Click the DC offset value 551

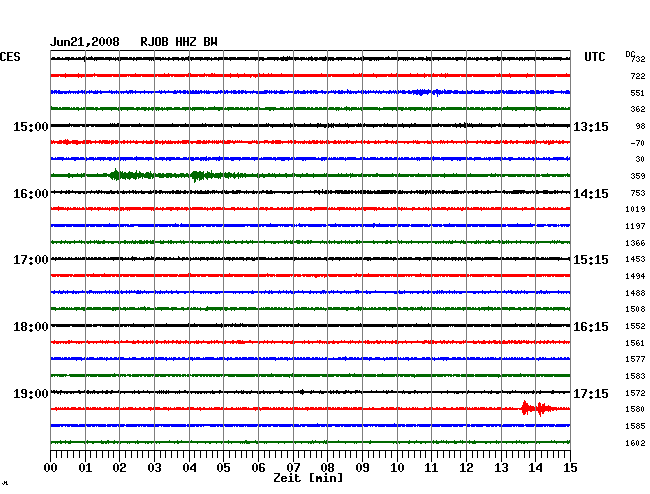click(x=638, y=93)
